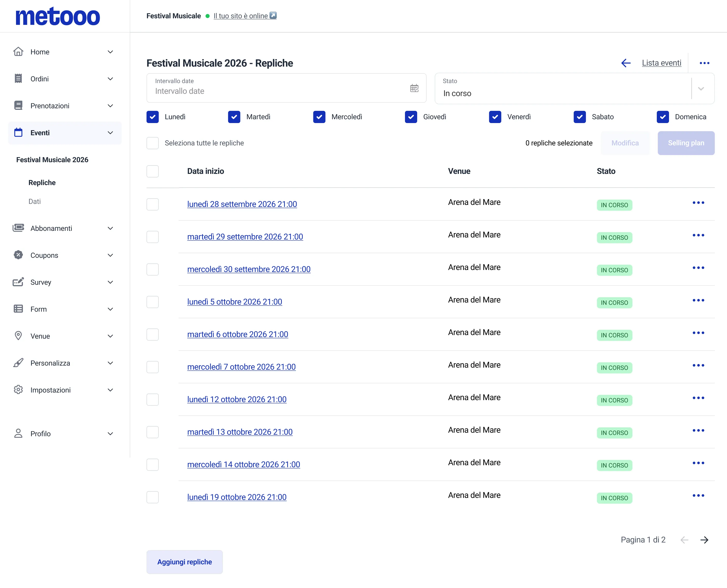Toggle the Domenica checkbox

[x=663, y=117]
